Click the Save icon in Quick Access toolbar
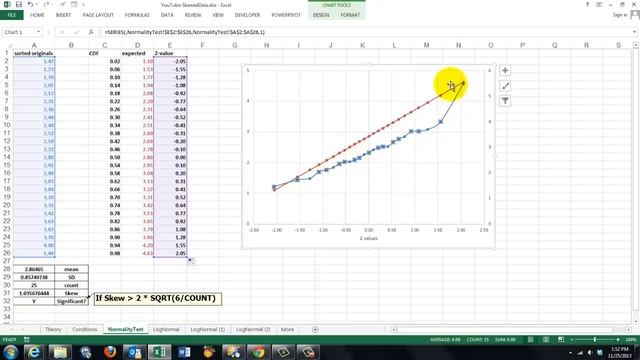Viewport: 640px width, 360px height. click(19, 4)
